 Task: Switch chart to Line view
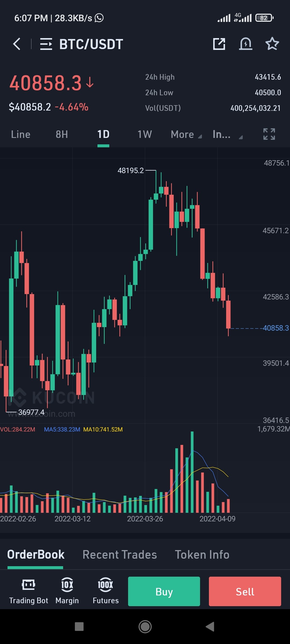[x=21, y=134]
